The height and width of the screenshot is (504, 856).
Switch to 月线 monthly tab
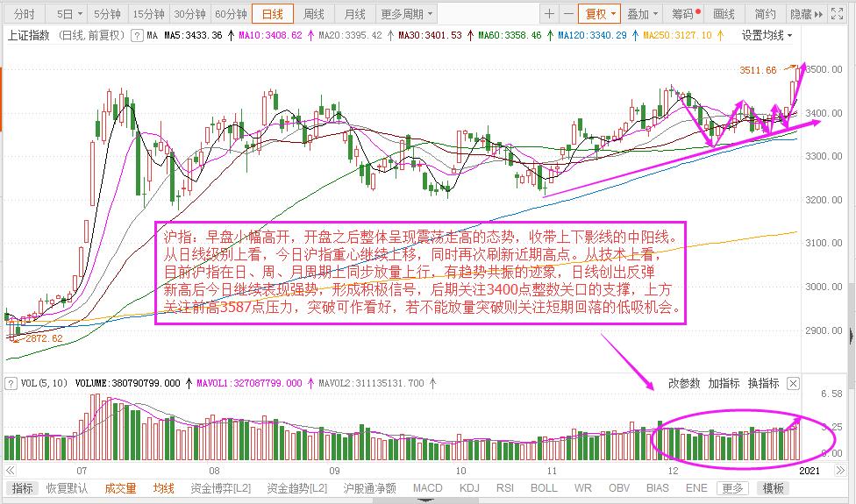point(354,14)
